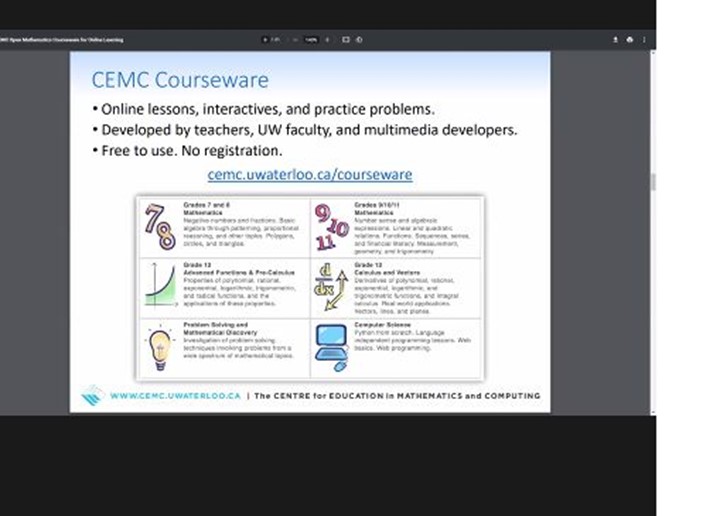This screenshot has height=516, width=720.
Task: Select the vertical scrollbar thumb
Action: tap(653, 182)
